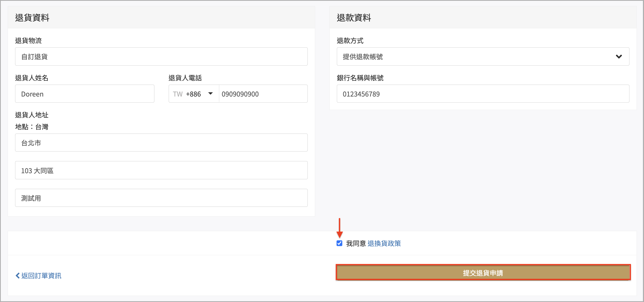Viewport: 644px width, 302px height.
Task: Click the 退款資料 section header
Action: click(354, 18)
